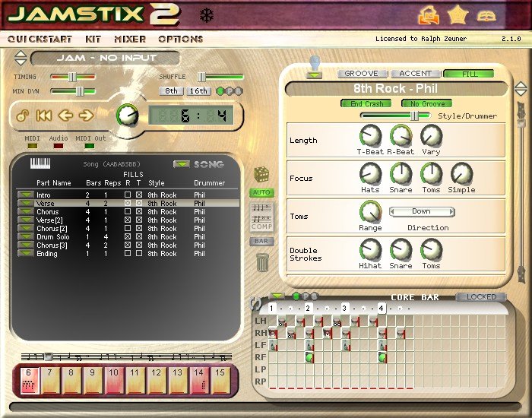Open the OPTIONS menu

pyautogui.click(x=181, y=39)
